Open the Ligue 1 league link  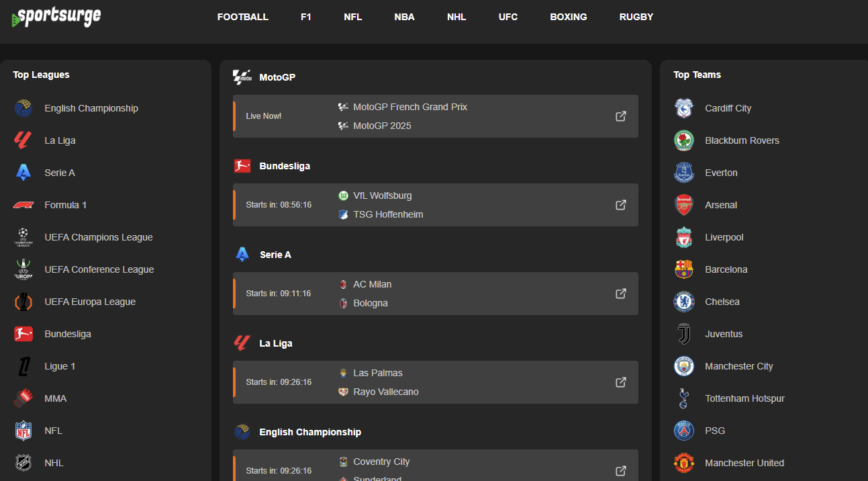coord(60,366)
